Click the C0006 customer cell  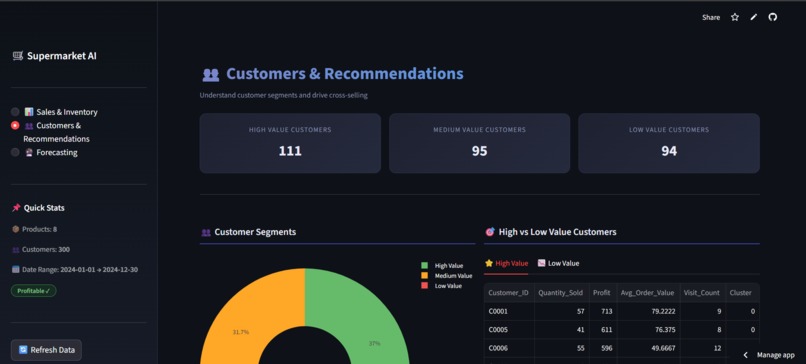pyautogui.click(x=509, y=348)
